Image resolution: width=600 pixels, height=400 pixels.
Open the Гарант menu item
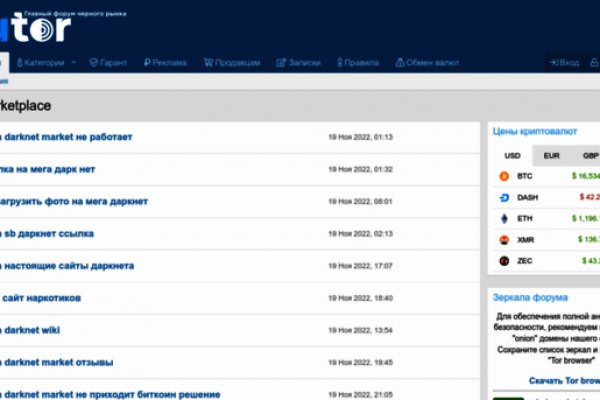click(x=108, y=62)
